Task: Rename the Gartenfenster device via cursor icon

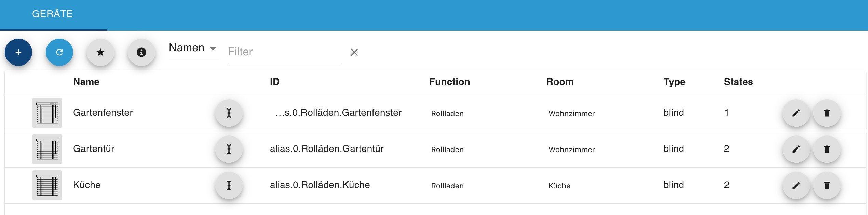Action: click(x=229, y=113)
